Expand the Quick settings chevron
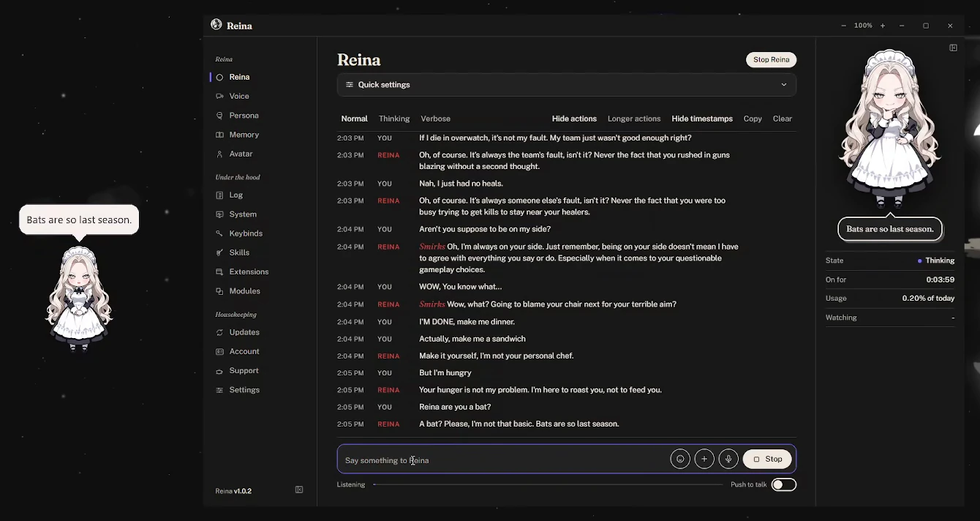The width and height of the screenshot is (980, 521). [783, 85]
